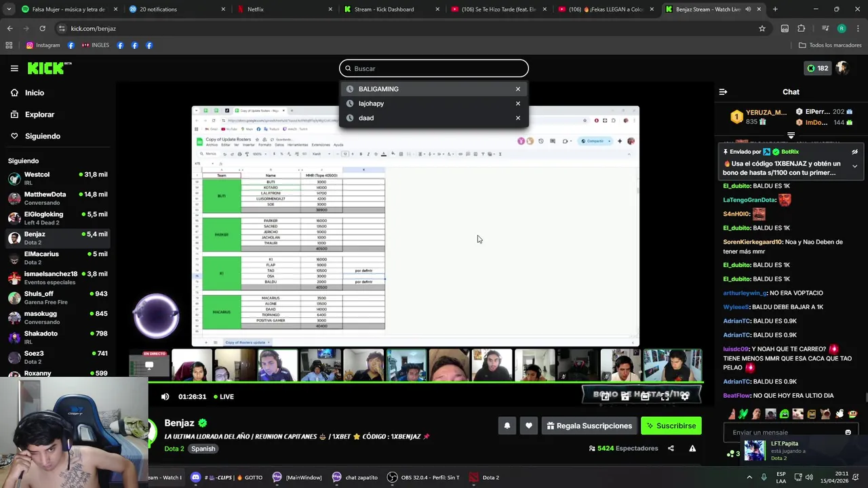Expand the pinned message chevron
Viewport: 868px width, 488px height.
pos(854,166)
